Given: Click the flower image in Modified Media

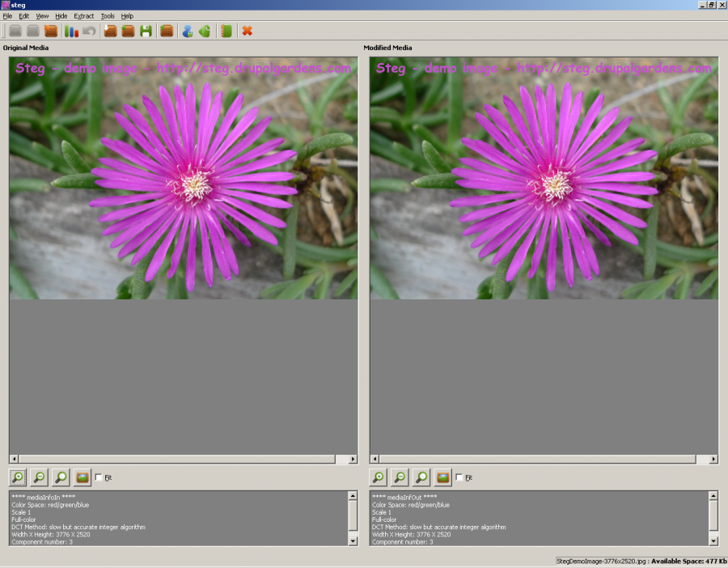Looking at the screenshot, I should [544, 178].
